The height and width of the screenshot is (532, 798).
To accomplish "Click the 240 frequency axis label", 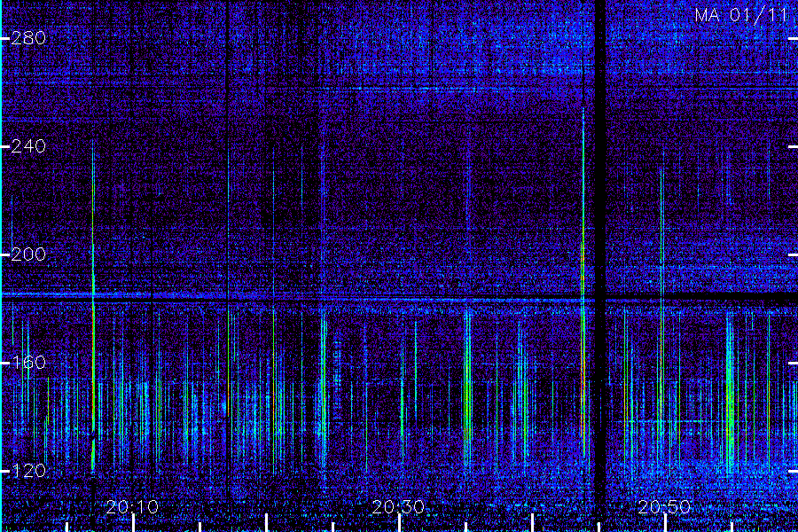I will [x=28, y=146].
